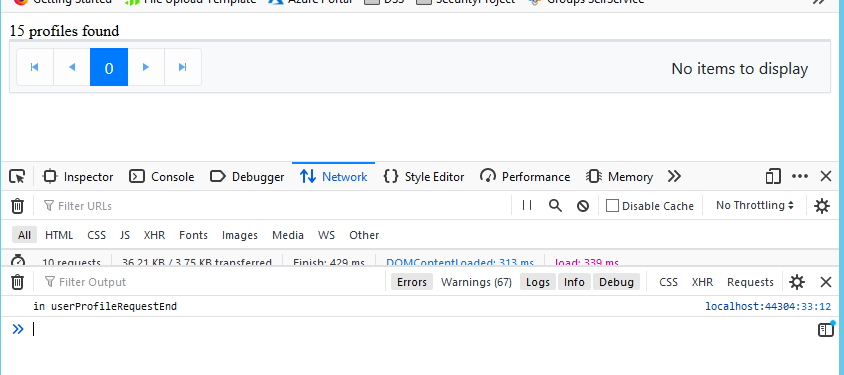Open the Console tab

pyautogui.click(x=162, y=176)
